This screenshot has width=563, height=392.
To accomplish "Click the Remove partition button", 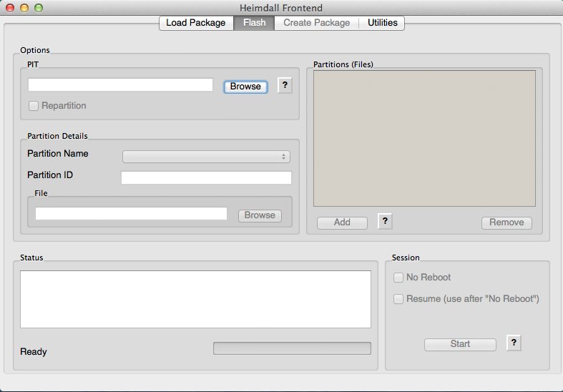I will tap(506, 222).
